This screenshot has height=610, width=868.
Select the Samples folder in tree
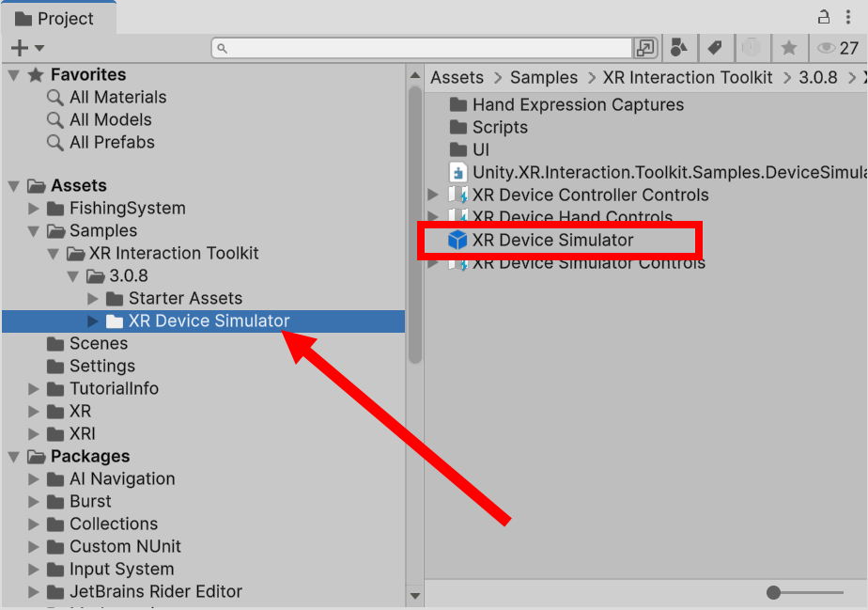[92, 230]
